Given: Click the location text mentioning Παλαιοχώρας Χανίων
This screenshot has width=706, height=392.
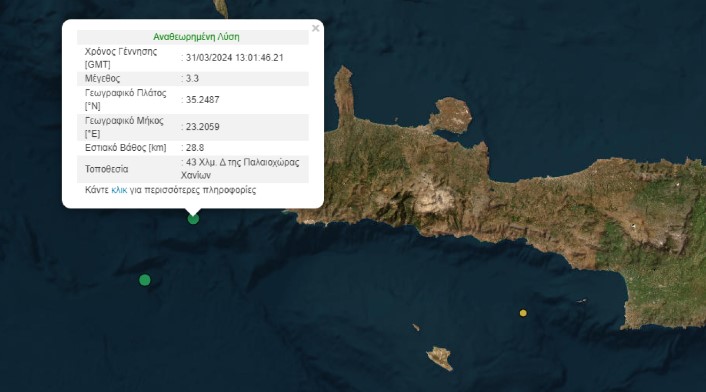Looking at the screenshot, I should (x=240, y=169).
